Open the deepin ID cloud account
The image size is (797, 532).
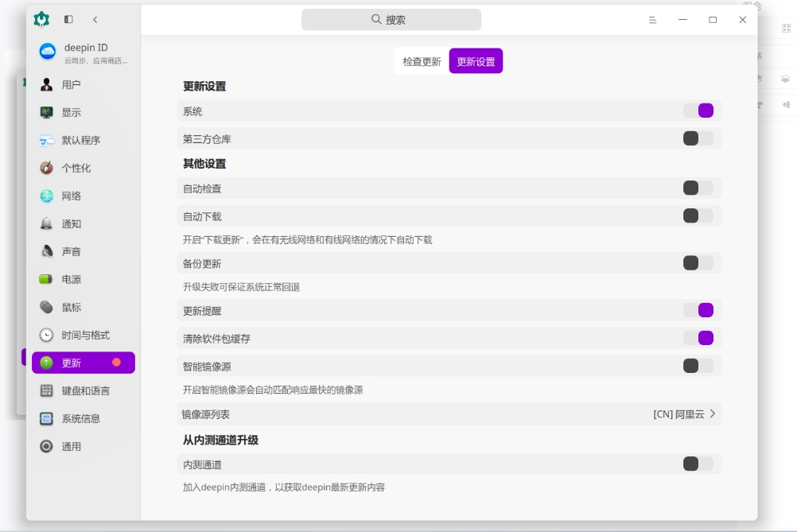coord(84,52)
